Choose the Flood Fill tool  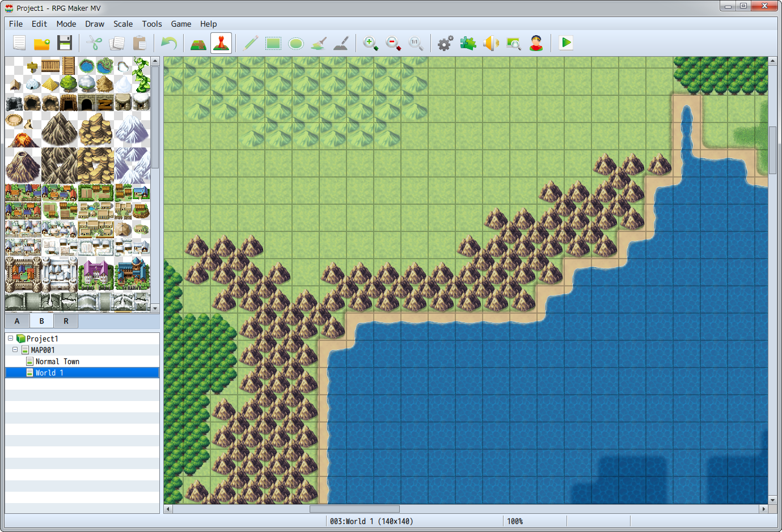tap(319, 43)
